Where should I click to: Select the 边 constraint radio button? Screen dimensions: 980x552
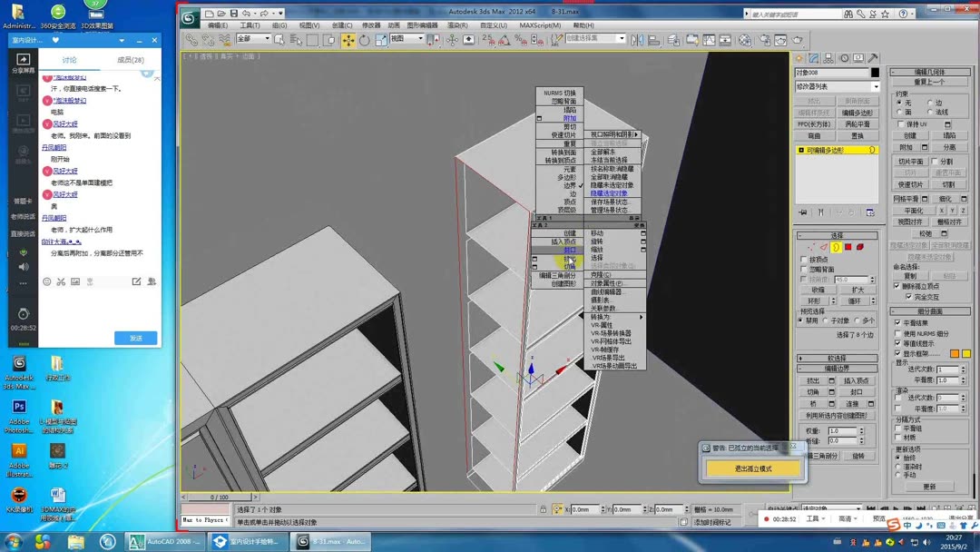[x=930, y=103]
